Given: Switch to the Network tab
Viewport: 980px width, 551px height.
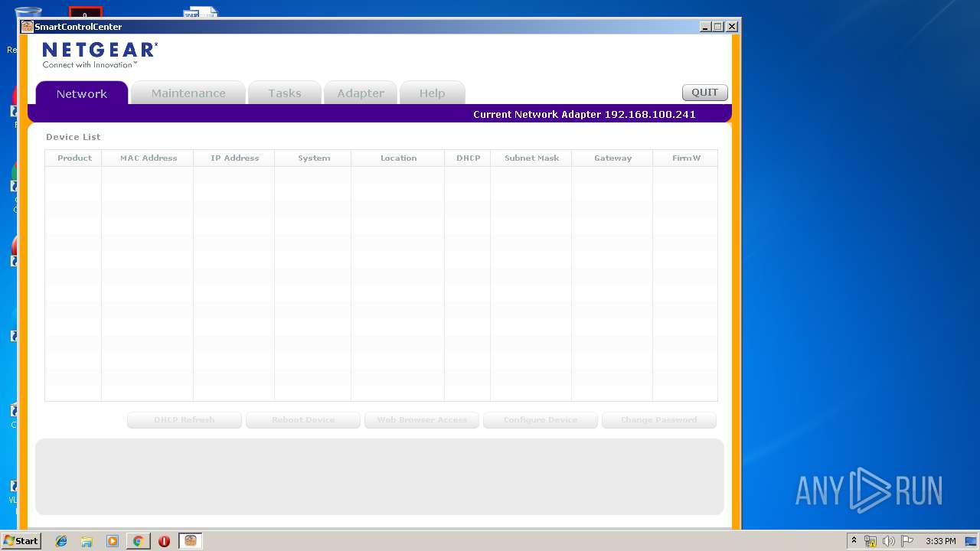Looking at the screenshot, I should (x=82, y=93).
